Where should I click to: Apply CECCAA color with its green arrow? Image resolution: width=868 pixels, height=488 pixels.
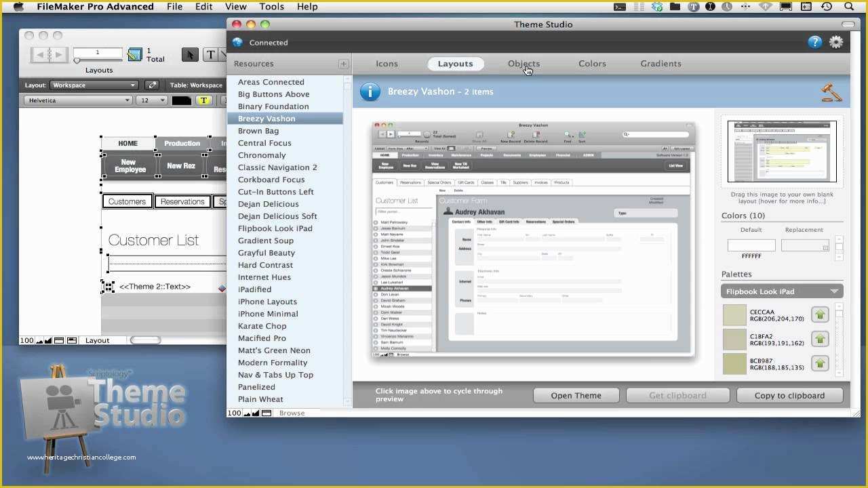pos(820,314)
